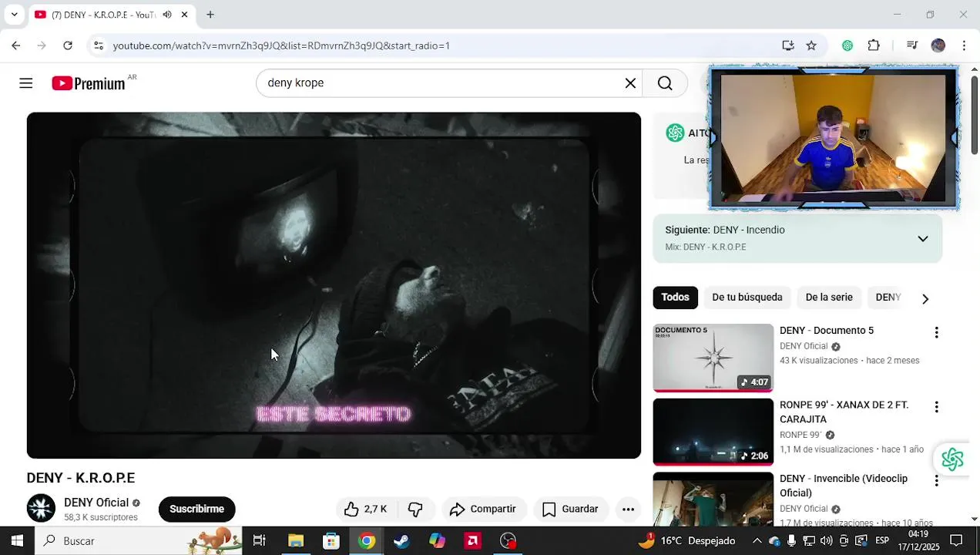The image size is (980, 555).
Task: Open the weather widget 16°C Despejado
Action: click(x=686, y=540)
